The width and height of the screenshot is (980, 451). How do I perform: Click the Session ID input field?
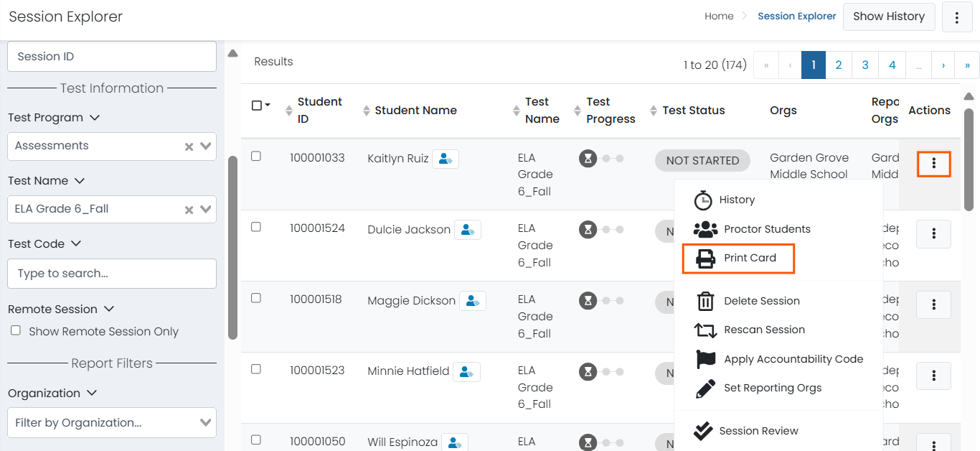[x=112, y=56]
